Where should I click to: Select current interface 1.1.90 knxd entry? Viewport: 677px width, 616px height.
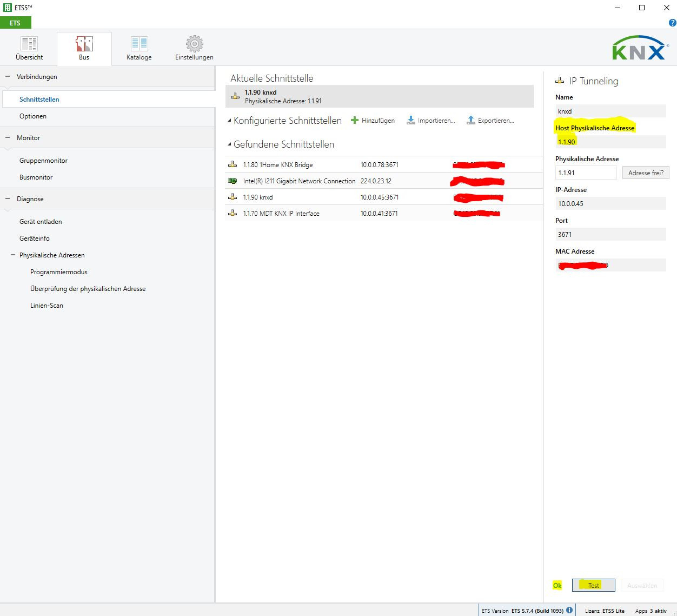tap(380, 96)
